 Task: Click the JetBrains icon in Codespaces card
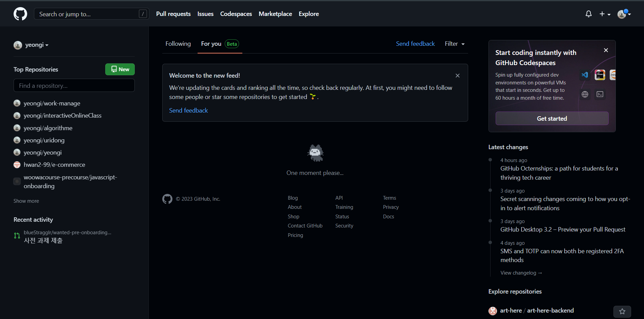[600, 75]
